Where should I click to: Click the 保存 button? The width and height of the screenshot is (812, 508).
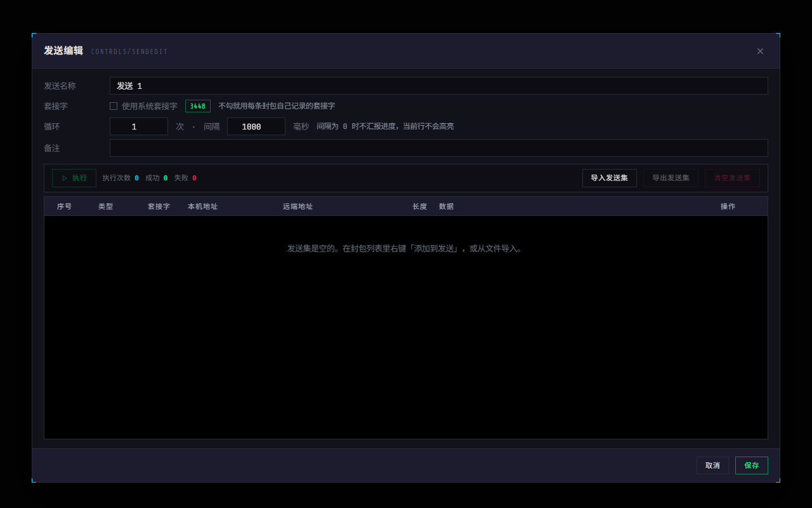pos(752,465)
